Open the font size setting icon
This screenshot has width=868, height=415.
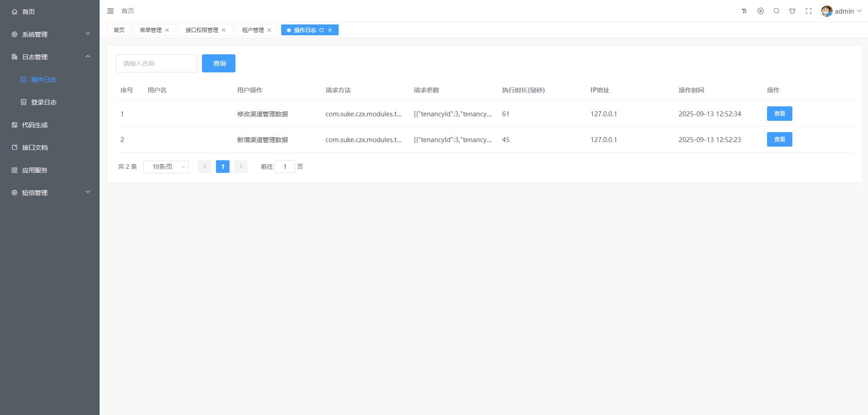[x=744, y=11]
